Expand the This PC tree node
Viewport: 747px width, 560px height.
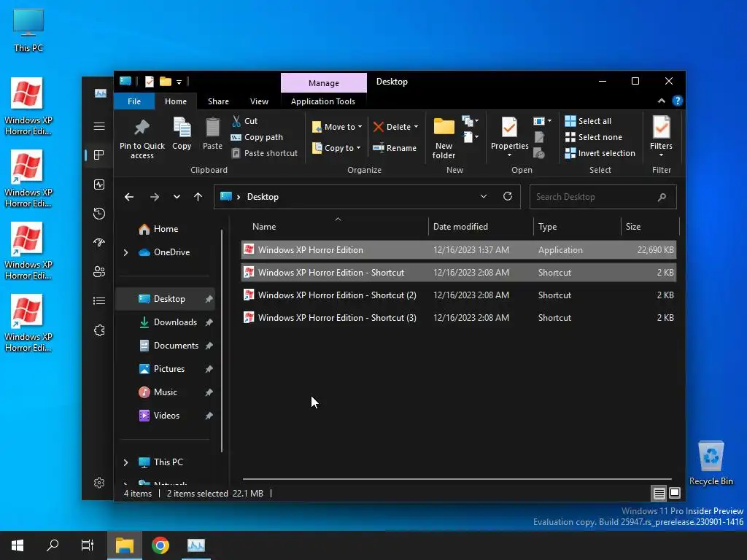[125, 462]
